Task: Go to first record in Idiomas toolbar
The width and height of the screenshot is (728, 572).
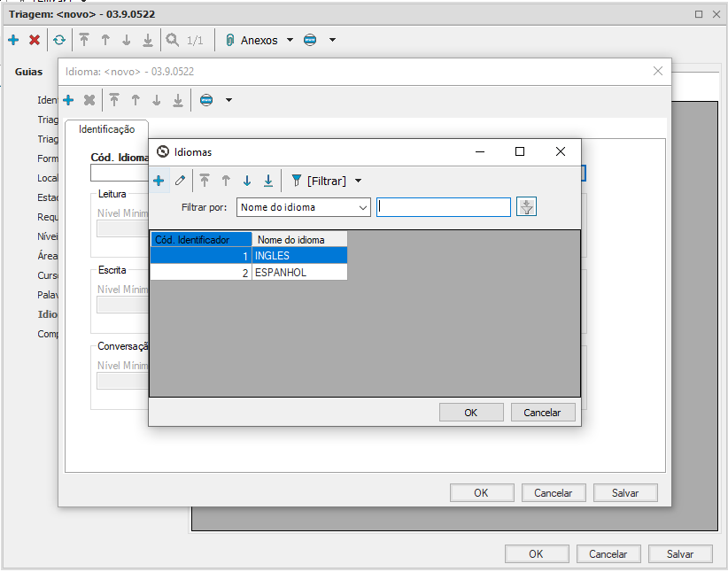Action: pos(205,181)
